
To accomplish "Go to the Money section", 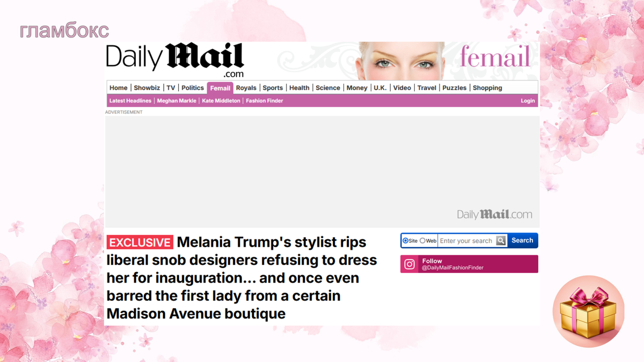I will (x=357, y=88).
